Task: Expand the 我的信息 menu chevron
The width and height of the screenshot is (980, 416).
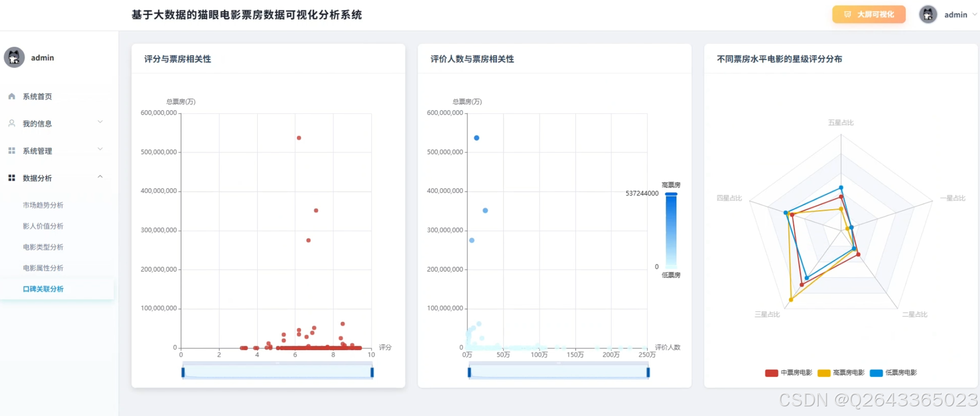Action: coord(100,122)
